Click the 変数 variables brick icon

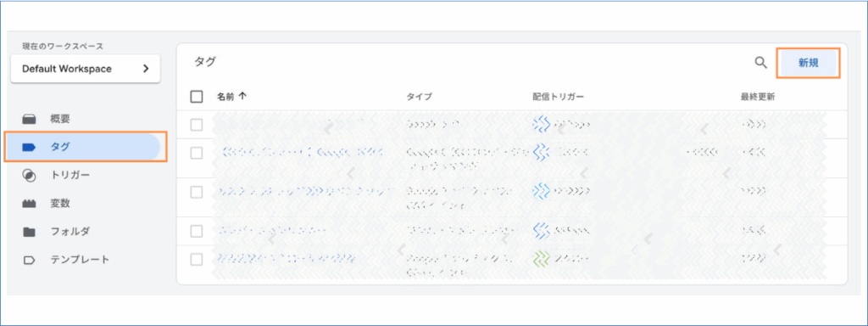[29, 204]
